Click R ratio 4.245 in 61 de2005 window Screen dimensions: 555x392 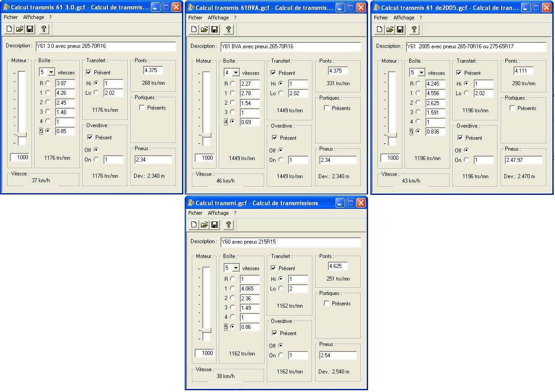coord(435,84)
